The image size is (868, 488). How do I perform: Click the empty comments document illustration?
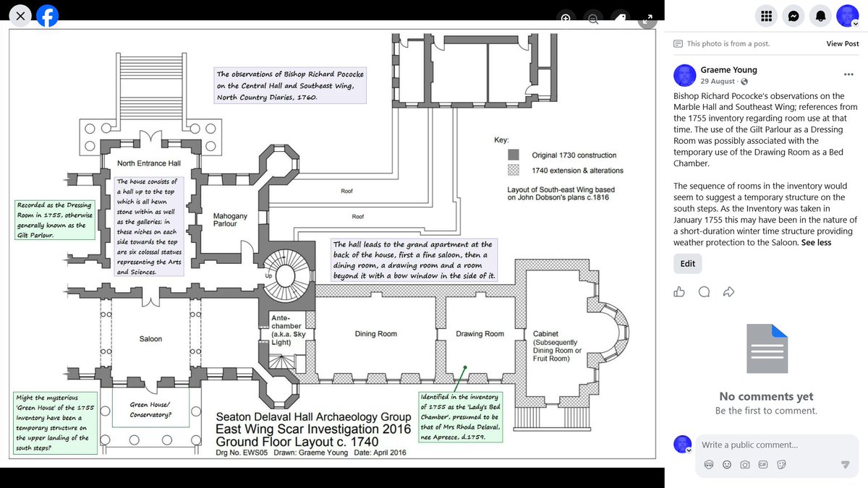[766, 349]
